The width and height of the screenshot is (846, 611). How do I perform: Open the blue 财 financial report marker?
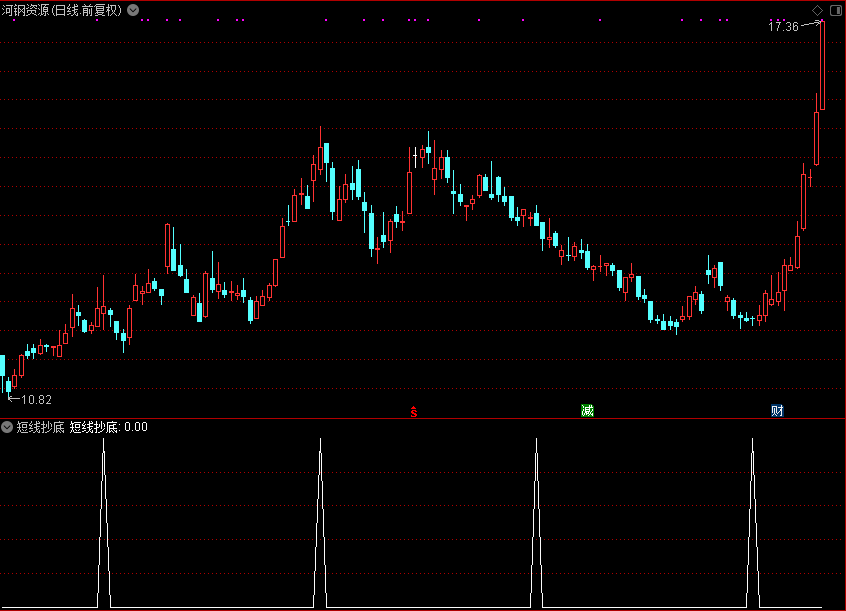[777, 411]
